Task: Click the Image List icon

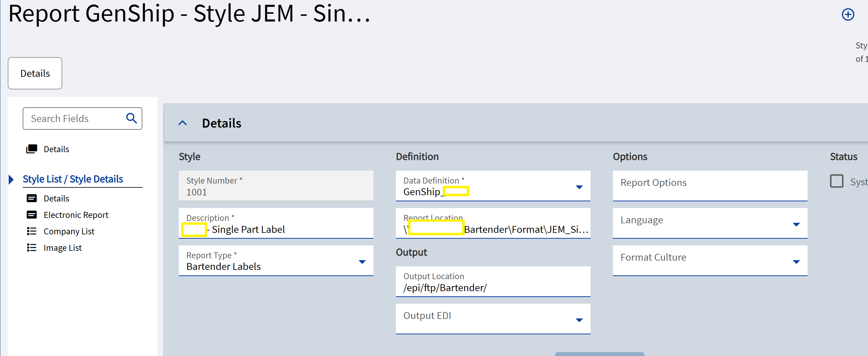Action: pos(32,247)
